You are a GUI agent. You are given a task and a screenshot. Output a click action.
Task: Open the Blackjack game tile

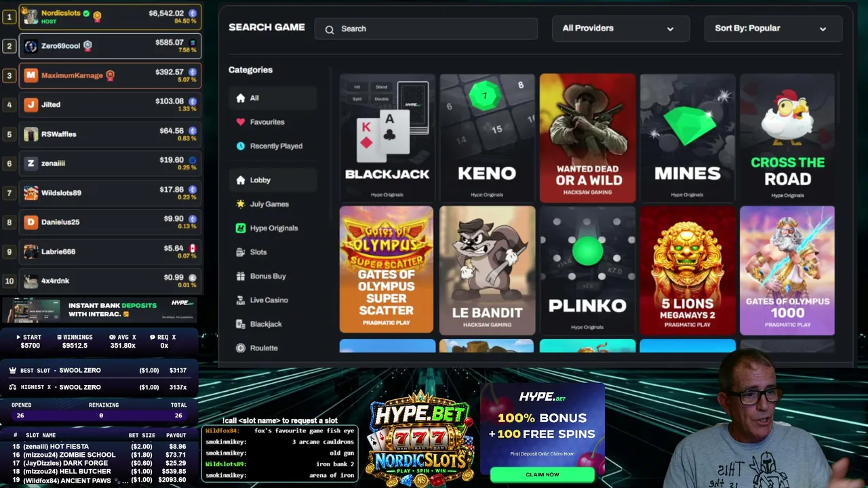click(387, 138)
